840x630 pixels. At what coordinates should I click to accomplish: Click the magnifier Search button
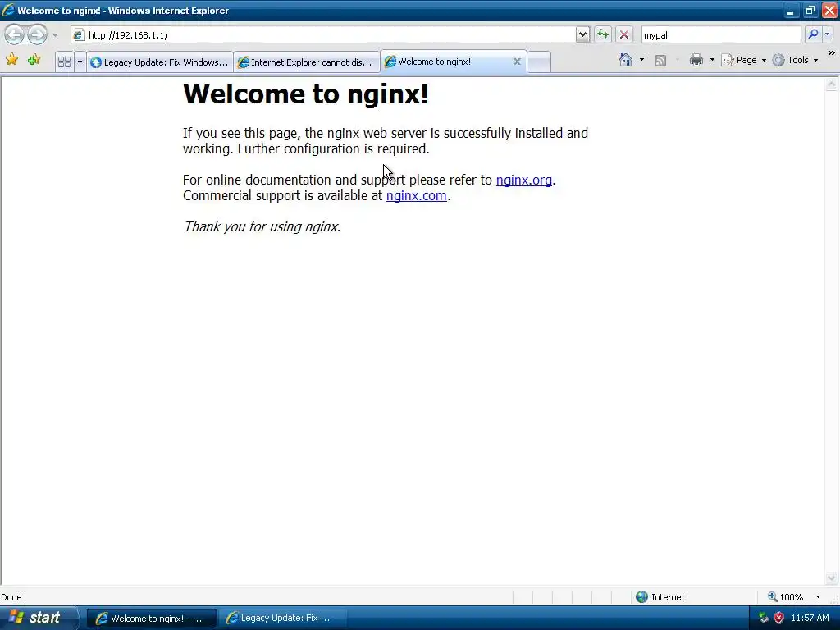point(813,34)
